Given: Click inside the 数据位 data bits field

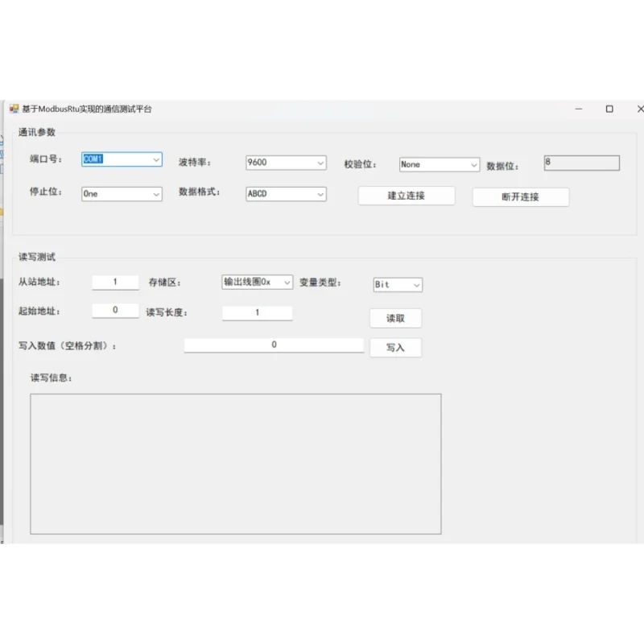Looking at the screenshot, I should [581, 162].
